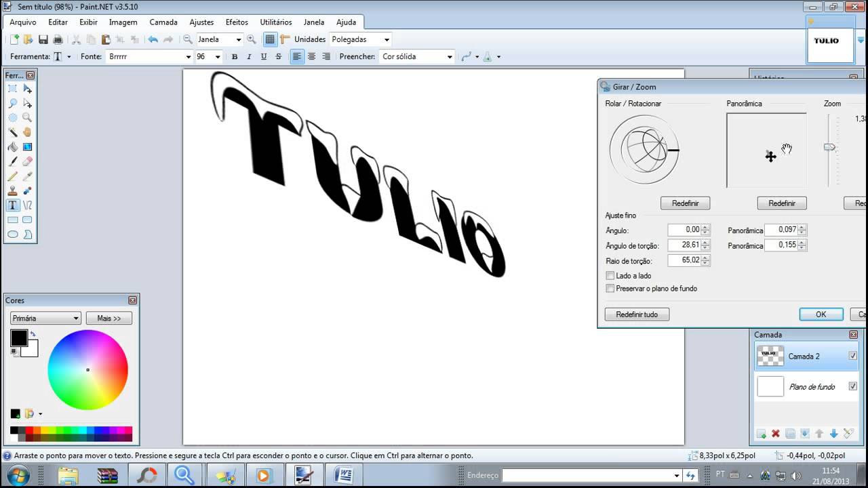This screenshot has width=868, height=488.
Task: Select the Eraser tool
Action: click(27, 162)
